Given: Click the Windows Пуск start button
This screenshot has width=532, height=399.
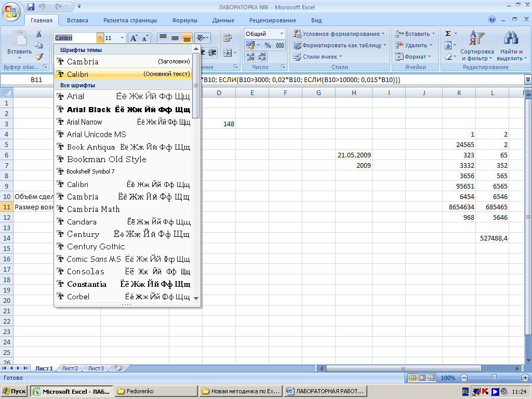Looking at the screenshot, I should click(x=14, y=391).
